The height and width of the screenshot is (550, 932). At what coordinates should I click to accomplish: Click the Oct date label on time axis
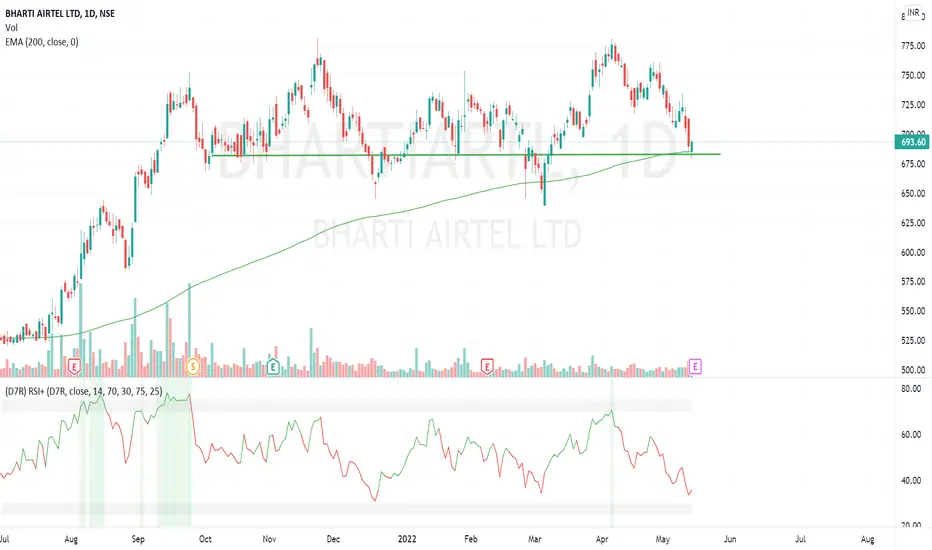(205, 539)
